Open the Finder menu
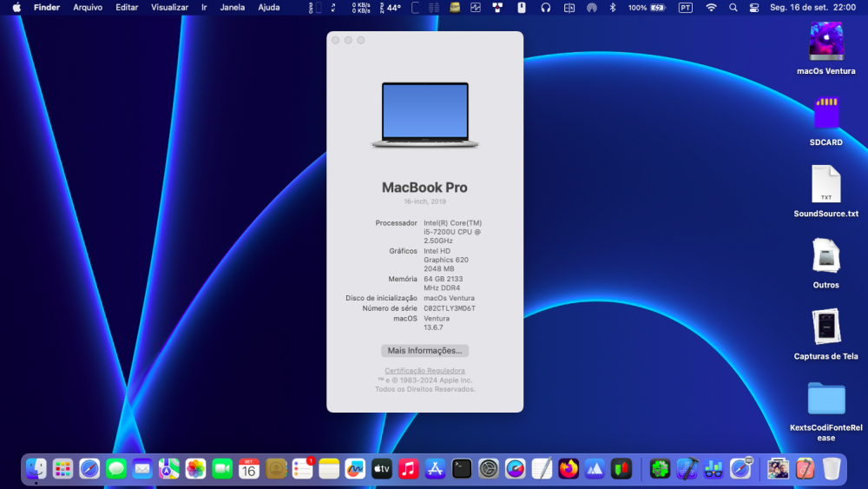This screenshot has height=489, width=868. (47, 8)
